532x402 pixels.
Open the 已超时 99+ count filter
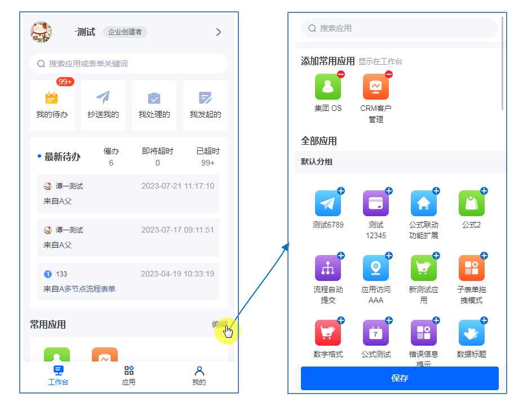click(207, 157)
